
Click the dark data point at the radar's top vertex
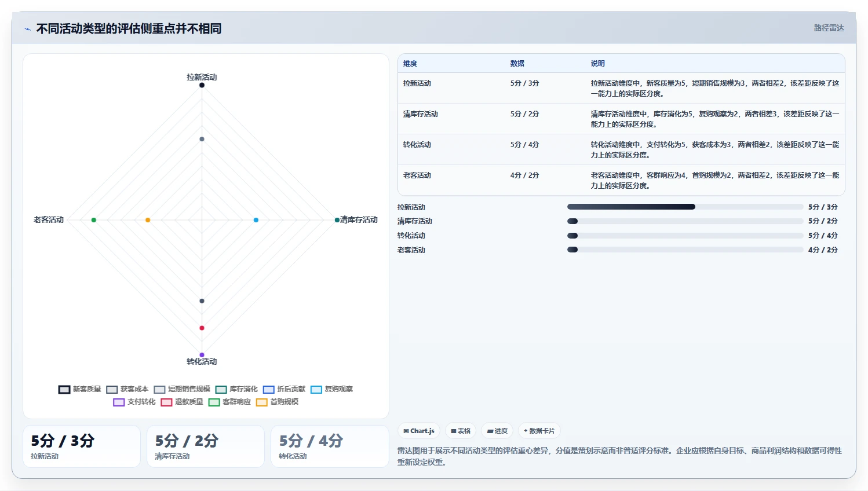[202, 85]
